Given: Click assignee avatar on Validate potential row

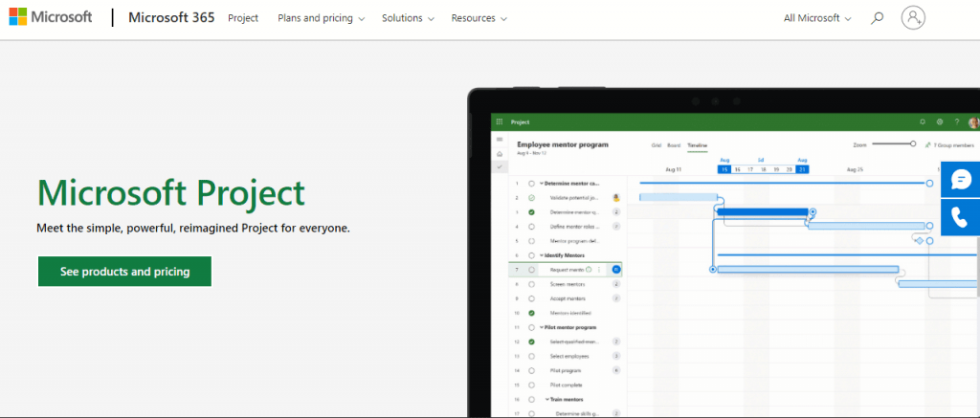Looking at the screenshot, I should click(x=616, y=198).
